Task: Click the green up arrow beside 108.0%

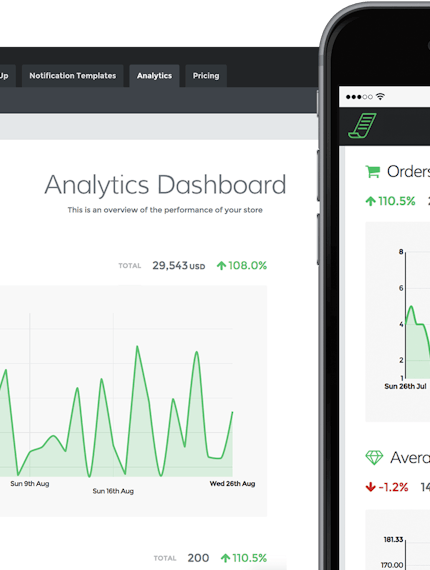Action: tap(221, 266)
